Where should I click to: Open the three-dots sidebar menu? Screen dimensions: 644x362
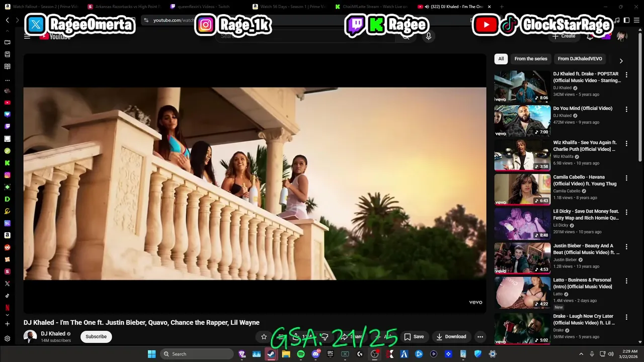(x=7, y=80)
